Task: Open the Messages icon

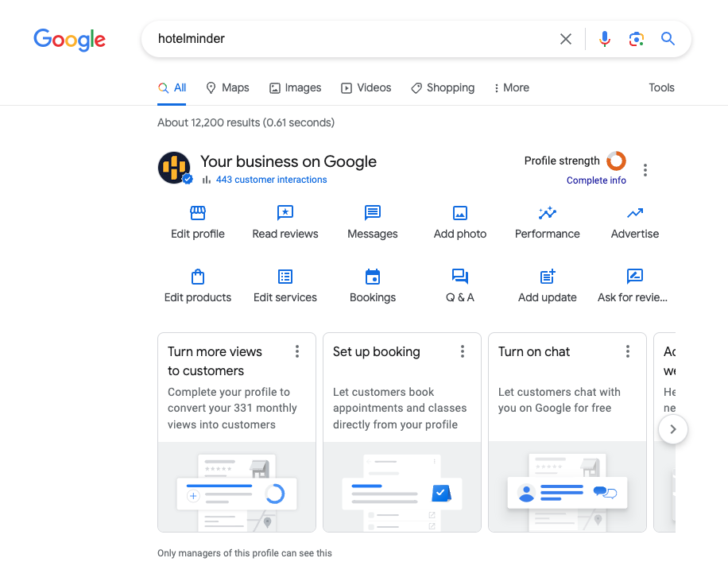Action: coord(373,213)
